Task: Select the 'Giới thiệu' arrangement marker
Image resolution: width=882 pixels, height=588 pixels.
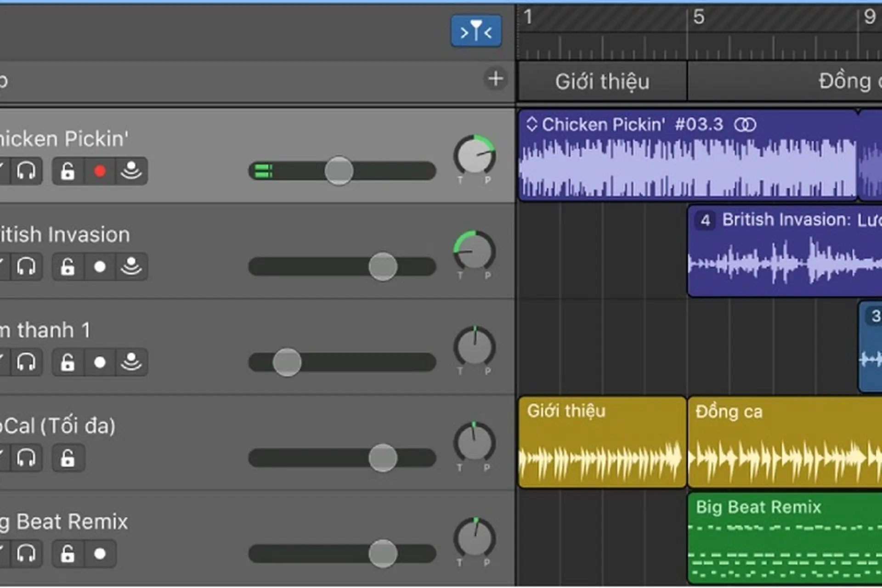Action: [x=602, y=81]
